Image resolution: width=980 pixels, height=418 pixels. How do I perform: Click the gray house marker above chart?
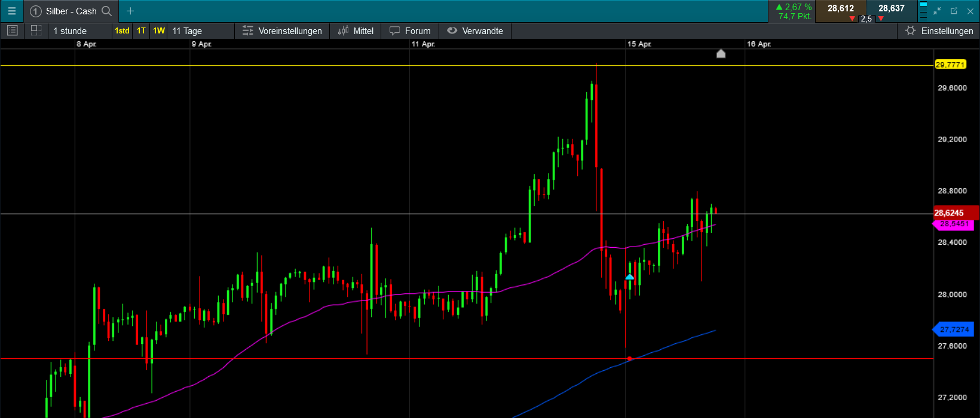(721, 54)
